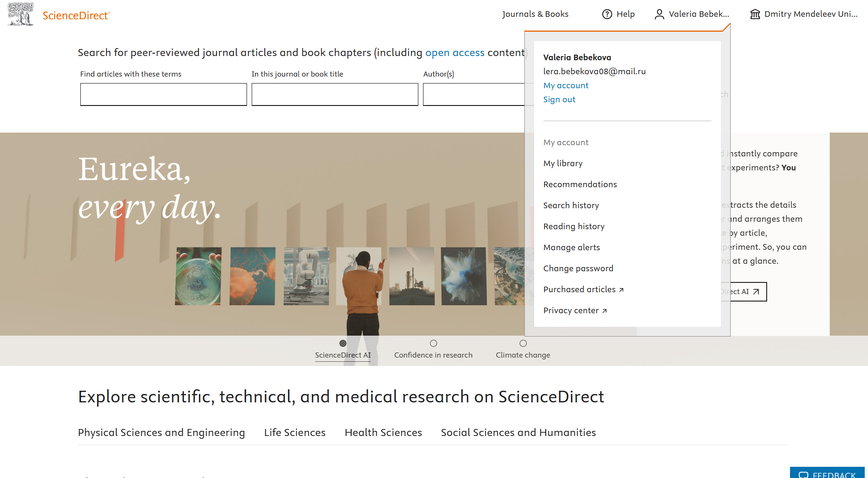Click the feedback speech bubble icon
Image resolution: width=868 pixels, height=478 pixels.
click(x=803, y=474)
